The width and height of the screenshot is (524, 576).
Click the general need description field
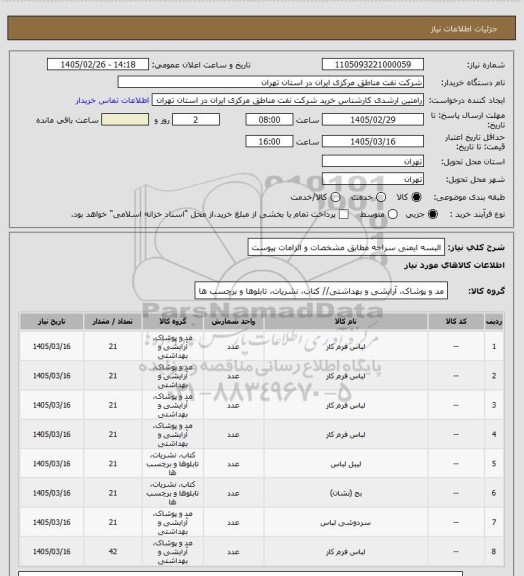346,248
